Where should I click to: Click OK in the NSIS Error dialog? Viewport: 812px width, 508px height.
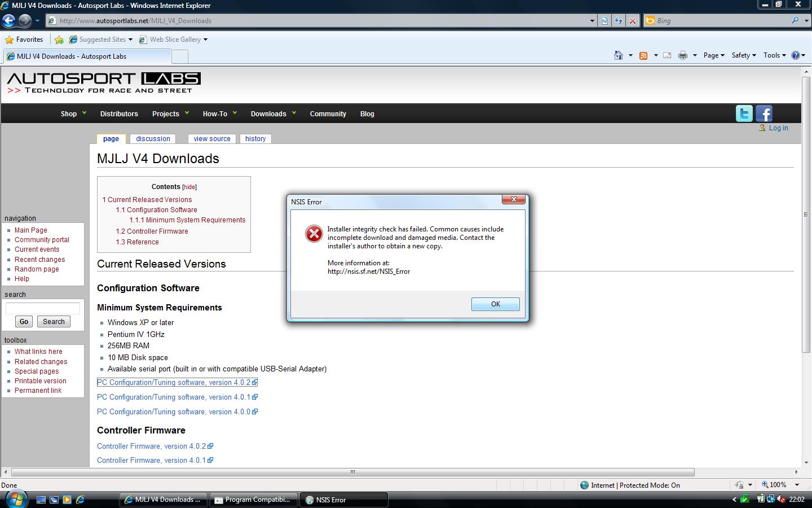pos(496,304)
